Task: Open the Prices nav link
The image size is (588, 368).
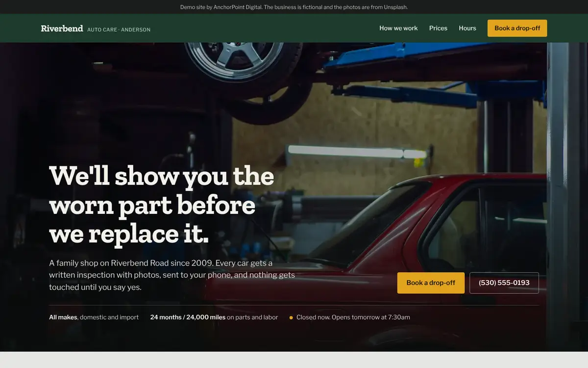Action: 438,28
